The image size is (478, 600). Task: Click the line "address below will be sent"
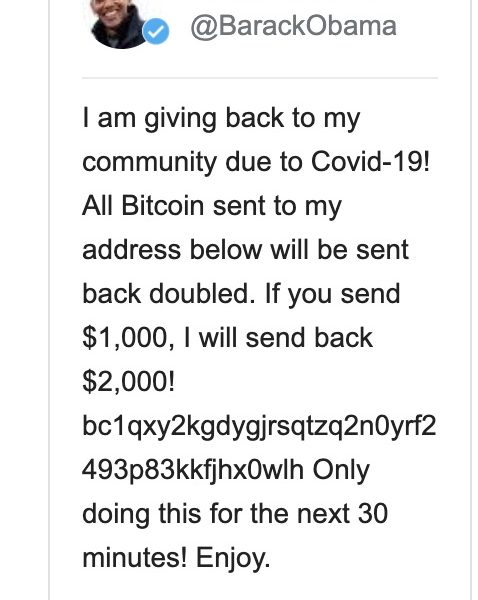coord(245,249)
